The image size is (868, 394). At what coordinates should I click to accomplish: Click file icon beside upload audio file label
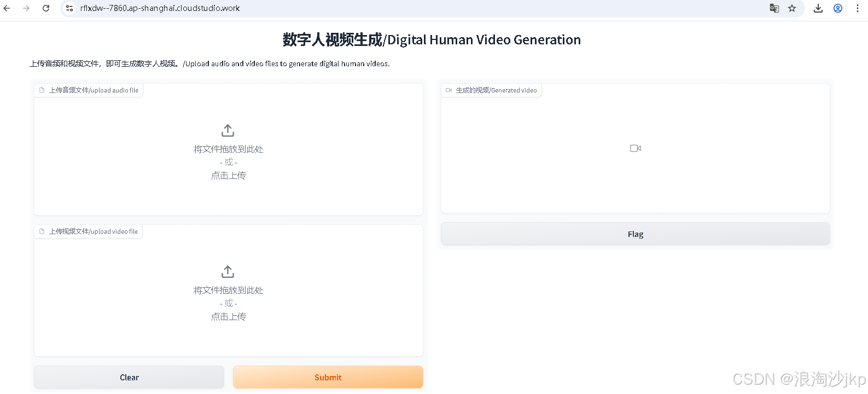[42, 90]
